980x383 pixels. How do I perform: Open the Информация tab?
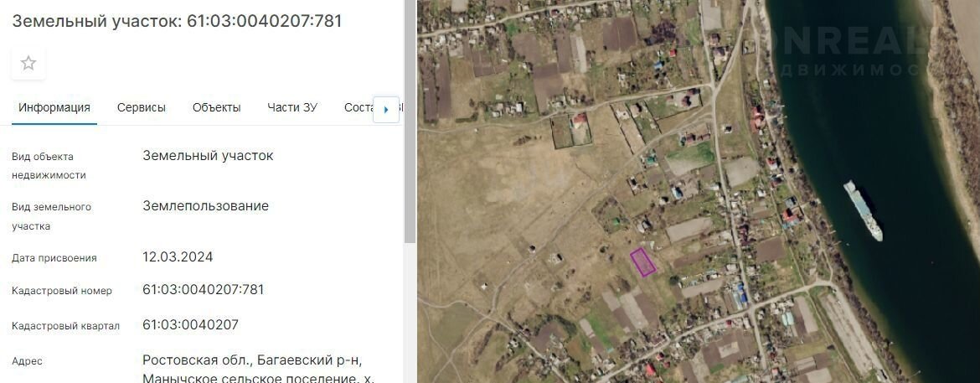pos(54,107)
